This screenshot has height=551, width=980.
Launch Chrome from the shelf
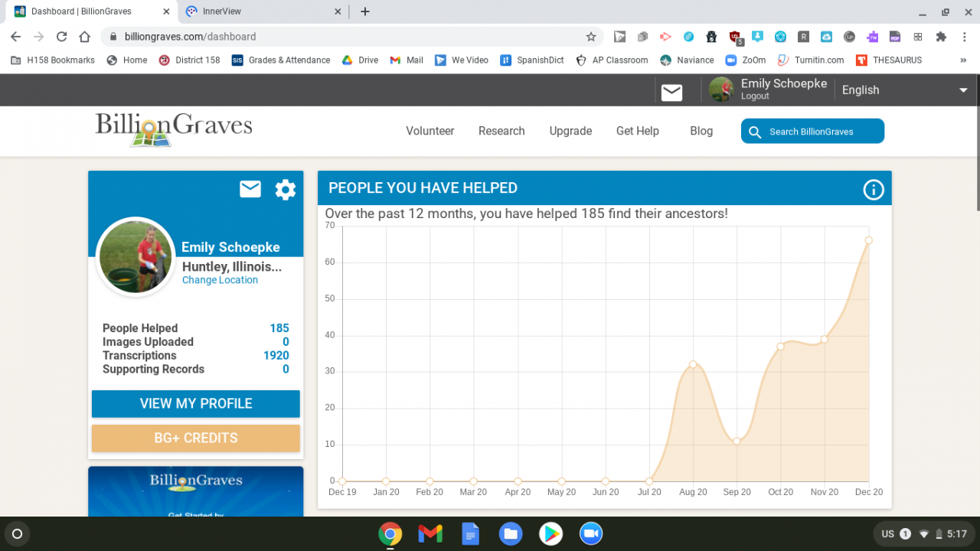390,533
